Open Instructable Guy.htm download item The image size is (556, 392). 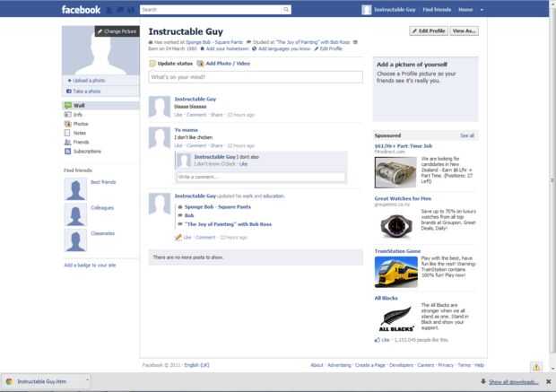tap(42, 382)
